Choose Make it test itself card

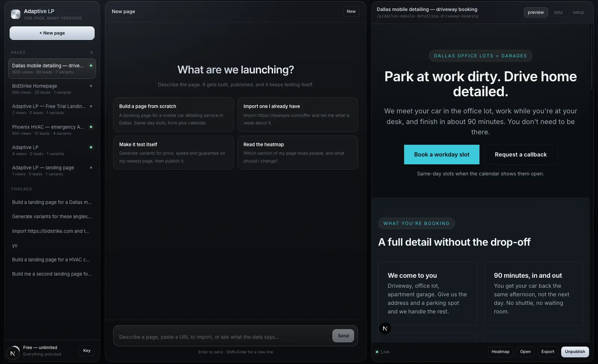(x=173, y=153)
